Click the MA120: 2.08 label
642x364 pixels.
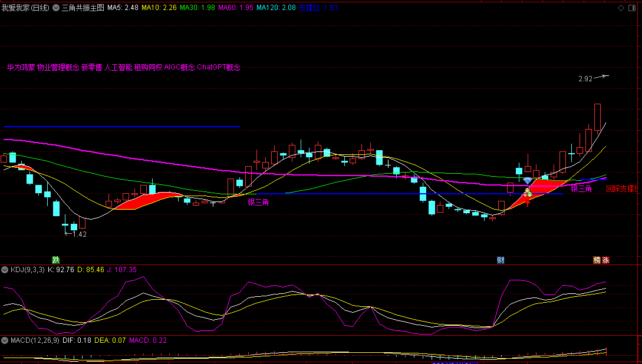[x=276, y=8]
